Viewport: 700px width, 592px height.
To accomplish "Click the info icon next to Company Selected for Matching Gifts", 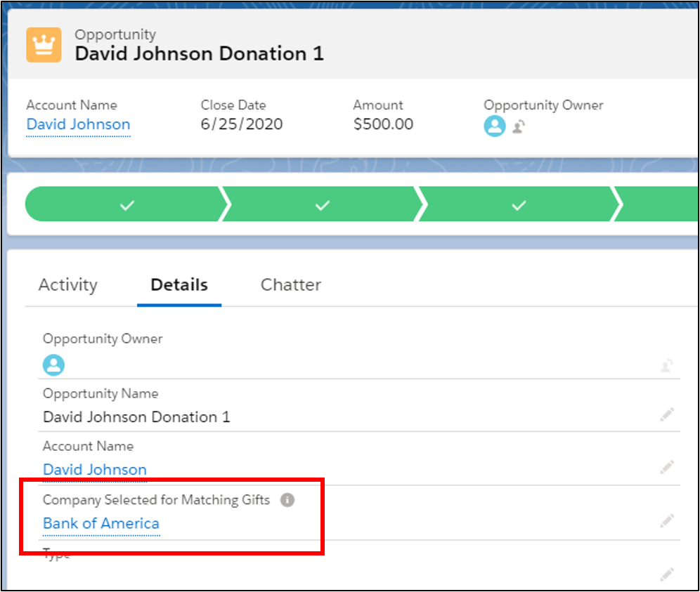I will (288, 500).
